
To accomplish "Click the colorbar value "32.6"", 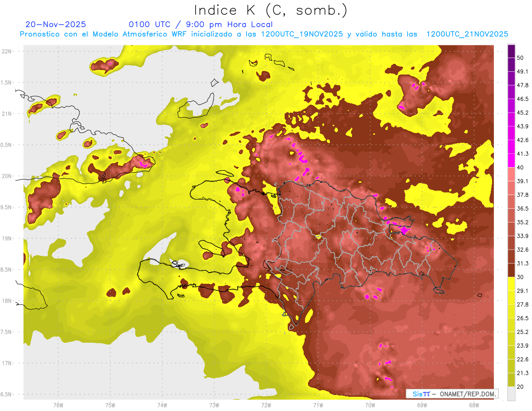I will tap(523, 250).
